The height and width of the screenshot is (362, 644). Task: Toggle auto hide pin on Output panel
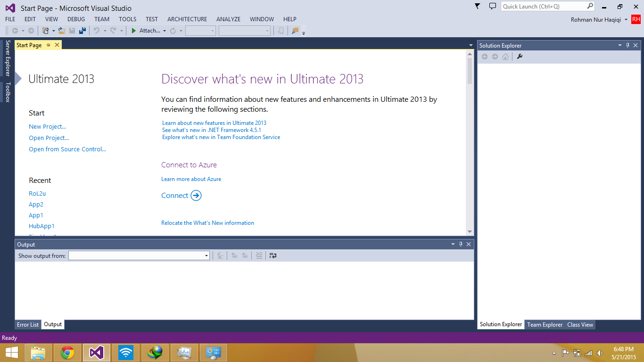pos(461,244)
